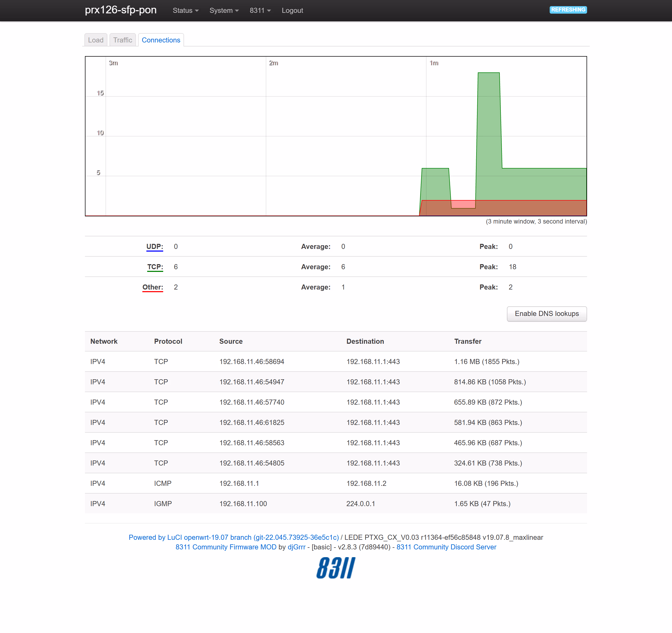Switch to the Load tab
This screenshot has width=672, height=633.
[x=96, y=40]
